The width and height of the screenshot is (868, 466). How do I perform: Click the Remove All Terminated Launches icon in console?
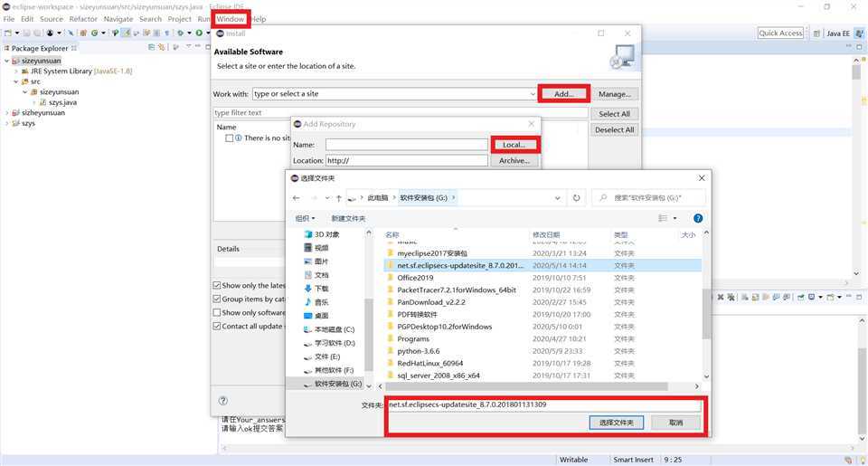(x=731, y=298)
